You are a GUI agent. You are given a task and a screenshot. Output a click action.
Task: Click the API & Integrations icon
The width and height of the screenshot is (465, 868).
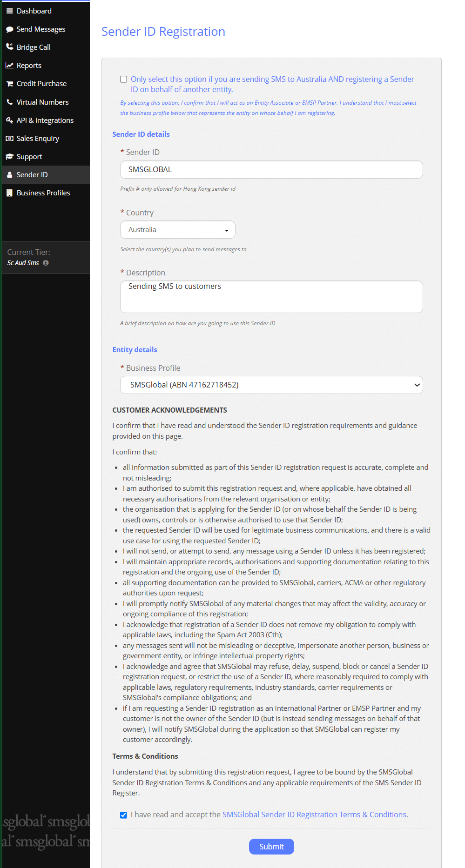coord(9,120)
